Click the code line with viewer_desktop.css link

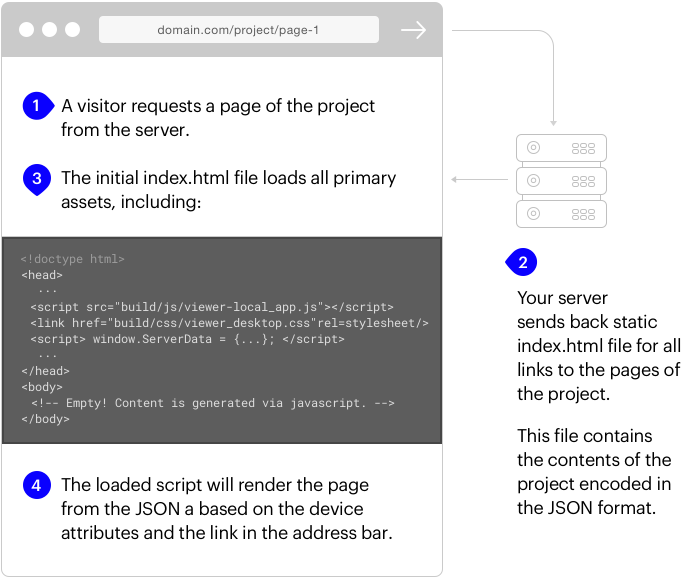[229, 323]
